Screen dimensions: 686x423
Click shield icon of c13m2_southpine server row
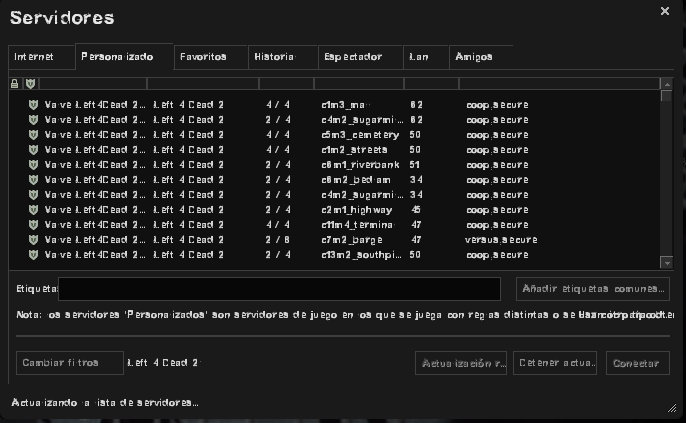[x=33, y=255]
